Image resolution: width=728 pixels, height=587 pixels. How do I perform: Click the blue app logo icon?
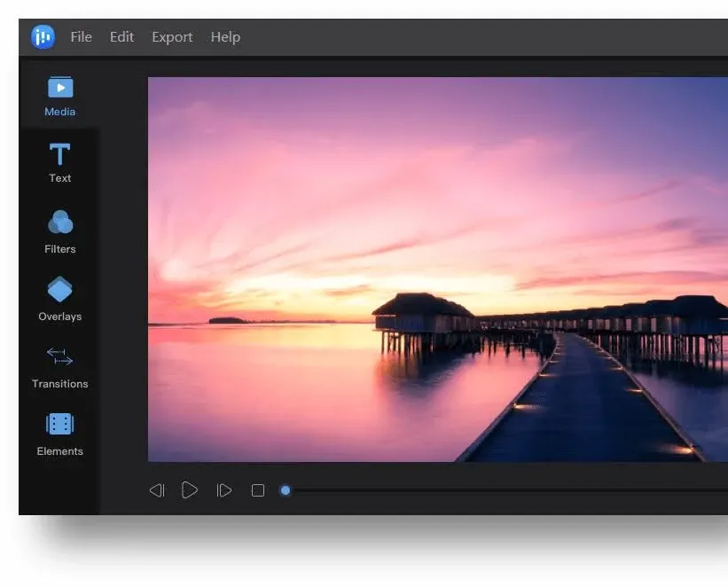(x=43, y=36)
